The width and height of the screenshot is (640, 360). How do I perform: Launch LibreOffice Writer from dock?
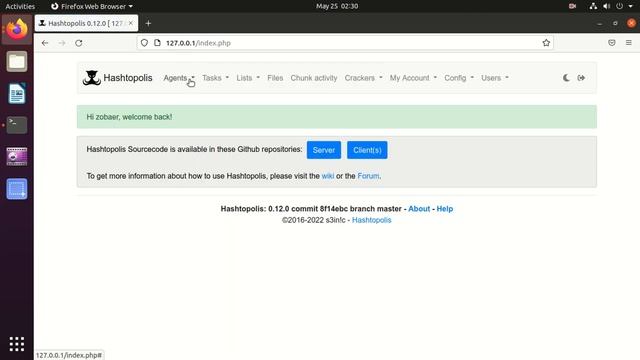click(17, 93)
